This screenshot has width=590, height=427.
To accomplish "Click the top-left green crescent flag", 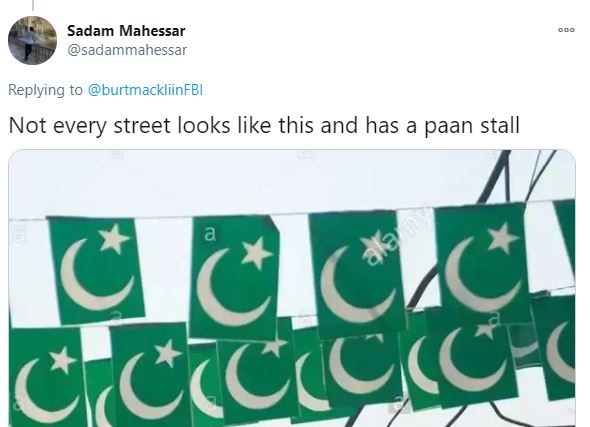I will coord(97,270).
